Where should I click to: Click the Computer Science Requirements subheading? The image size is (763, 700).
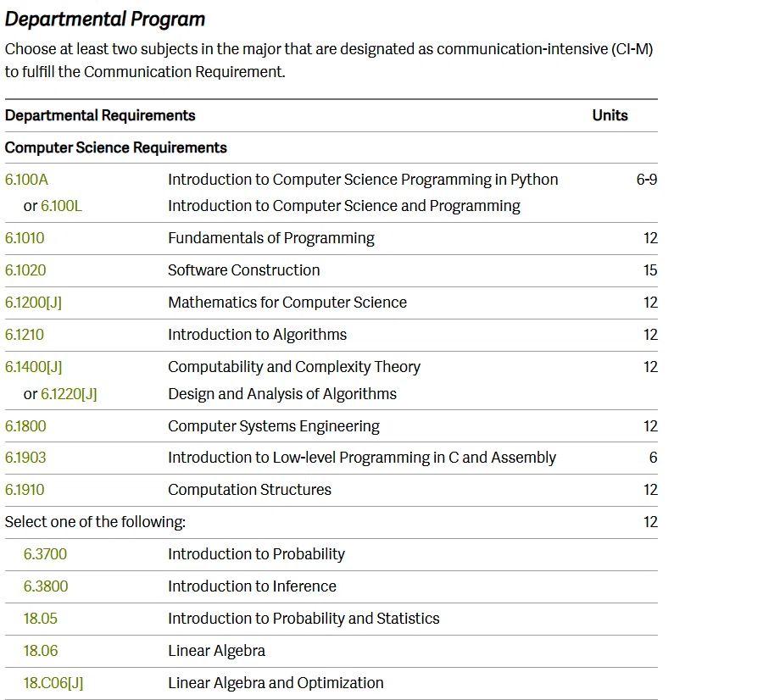(116, 147)
